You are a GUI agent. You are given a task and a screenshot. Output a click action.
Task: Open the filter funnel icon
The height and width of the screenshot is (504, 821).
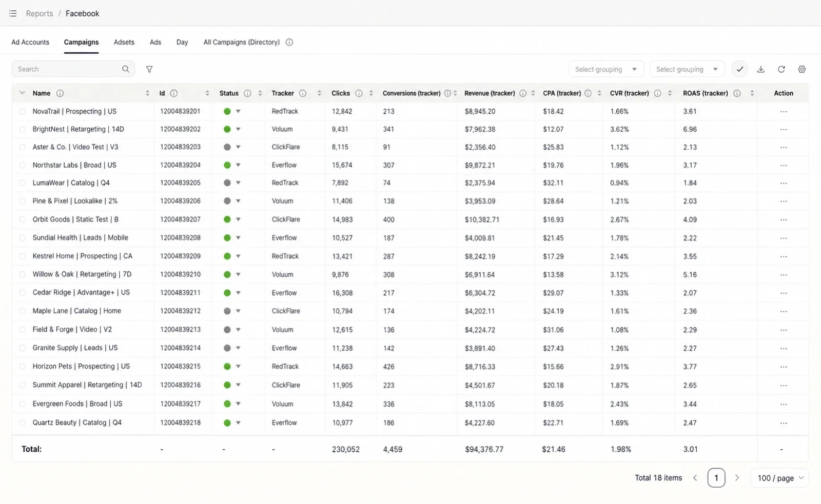click(x=149, y=69)
